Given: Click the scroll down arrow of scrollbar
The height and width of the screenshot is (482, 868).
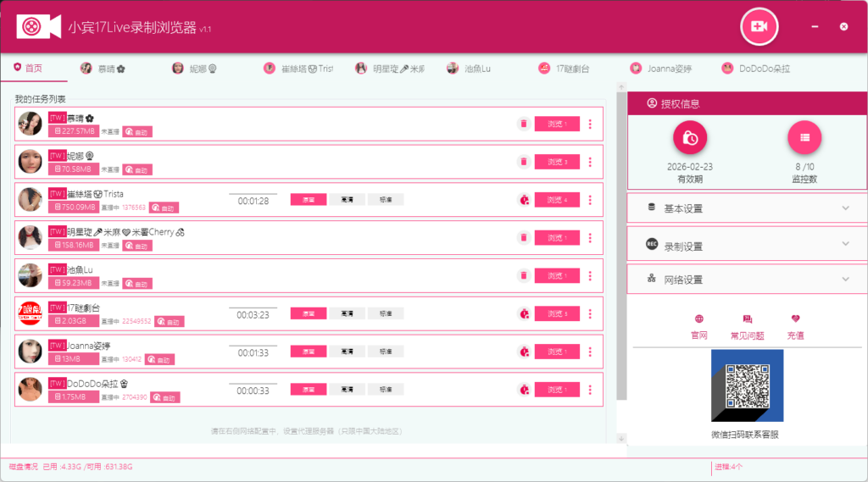Looking at the screenshot, I should click(x=621, y=438).
